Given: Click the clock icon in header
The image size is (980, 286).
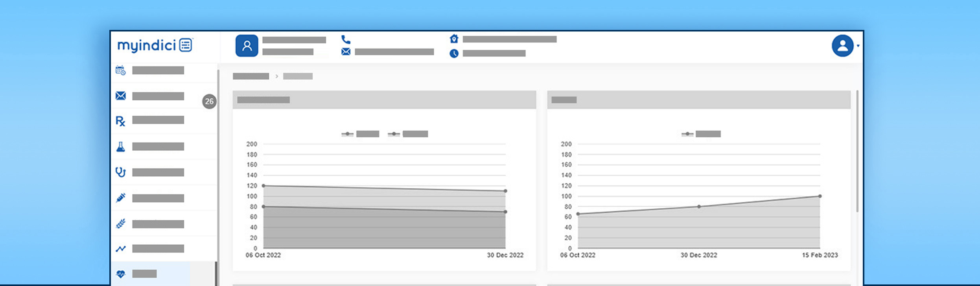Looking at the screenshot, I should coord(454,54).
